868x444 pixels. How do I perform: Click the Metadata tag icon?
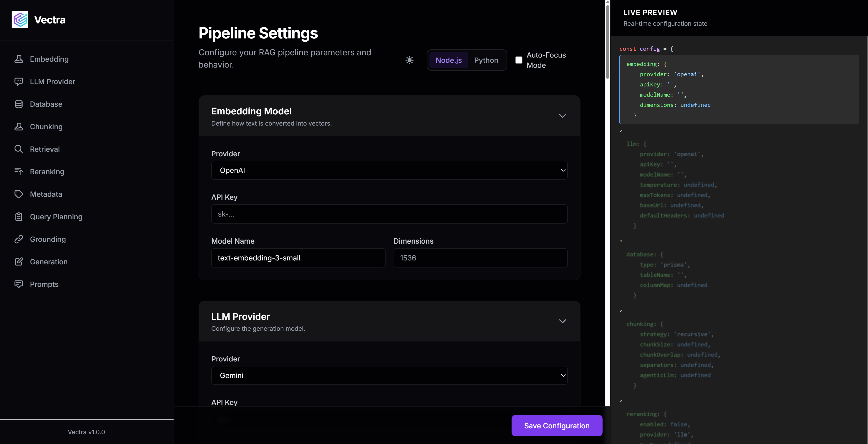tap(18, 194)
